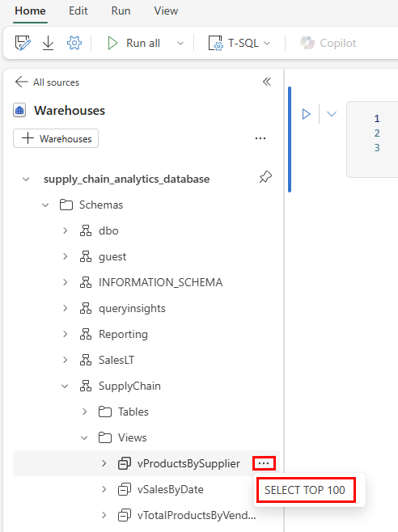Open the T-SQL language dropdown
Screen dimensions: 398x532
coord(239,44)
